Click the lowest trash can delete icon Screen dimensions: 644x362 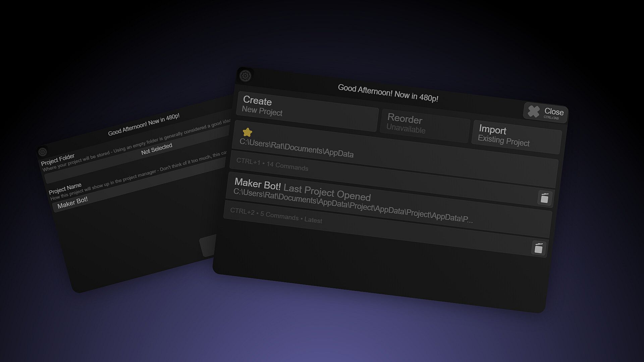point(538,248)
